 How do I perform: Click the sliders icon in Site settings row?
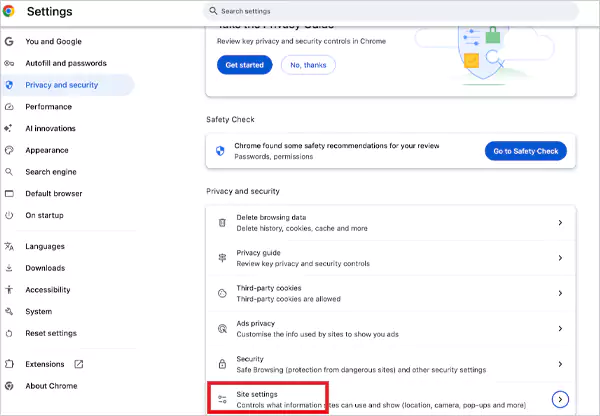222,400
